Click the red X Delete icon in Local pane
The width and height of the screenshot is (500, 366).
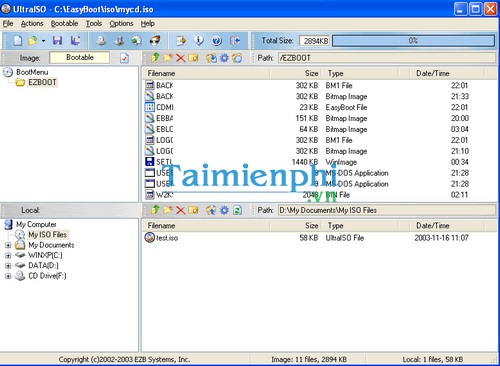[180, 210]
